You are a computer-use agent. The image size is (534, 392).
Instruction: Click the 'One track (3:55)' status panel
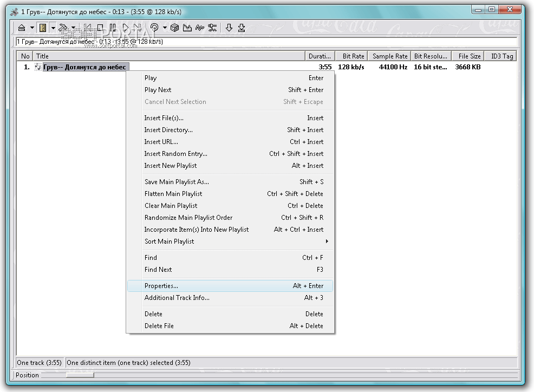40,363
